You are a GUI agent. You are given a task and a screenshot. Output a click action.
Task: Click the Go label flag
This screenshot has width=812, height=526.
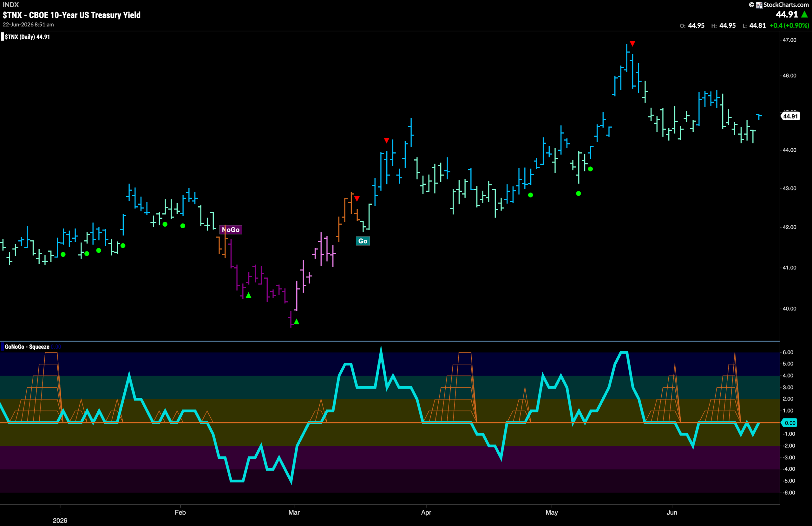[363, 241]
